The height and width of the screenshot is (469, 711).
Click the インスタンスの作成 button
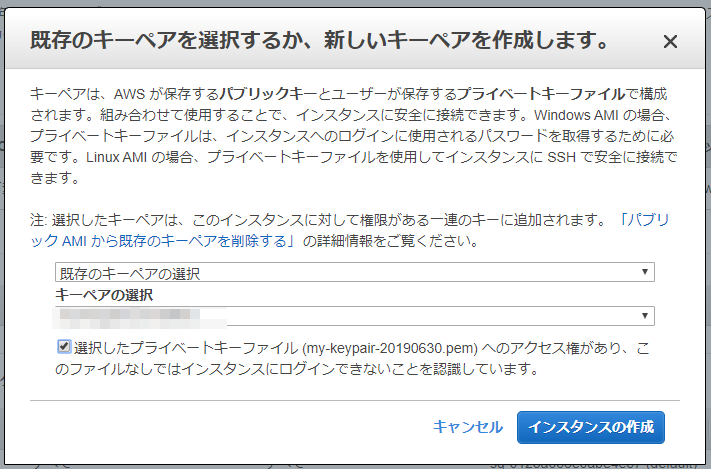(591, 427)
